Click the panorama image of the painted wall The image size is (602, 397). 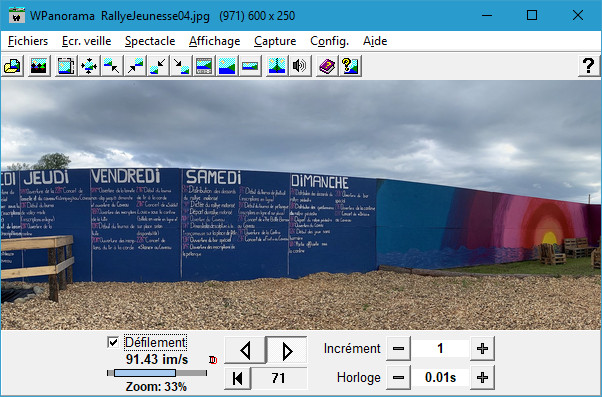[301, 205]
